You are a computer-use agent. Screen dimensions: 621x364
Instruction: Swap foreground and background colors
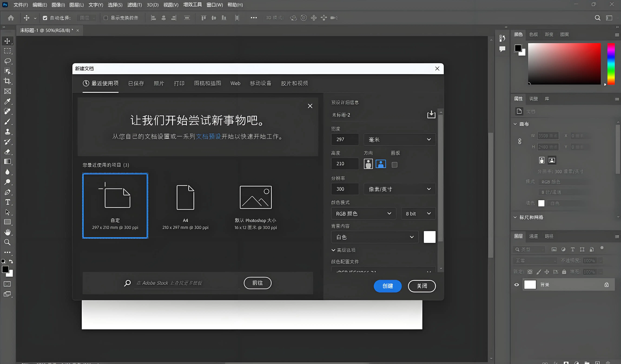11,261
